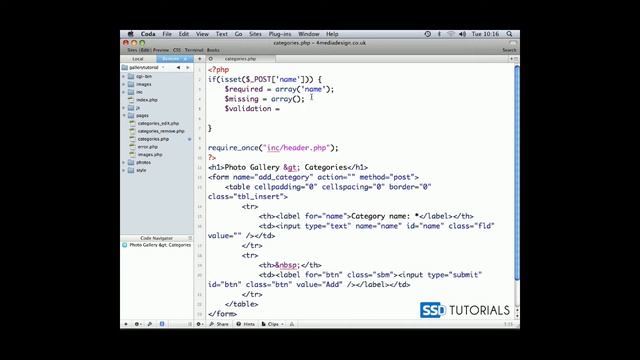This screenshot has height=360, width=640.
Task: Click the cgi-bin folder icon
Action: point(131,76)
